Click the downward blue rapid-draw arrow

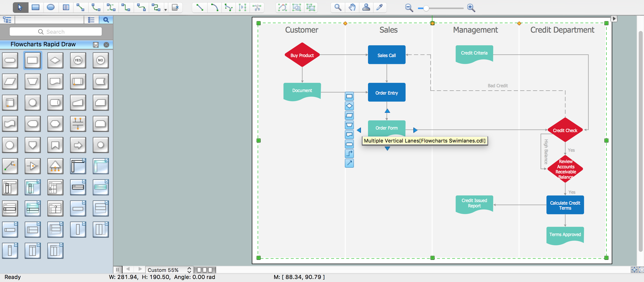click(387, 149)
